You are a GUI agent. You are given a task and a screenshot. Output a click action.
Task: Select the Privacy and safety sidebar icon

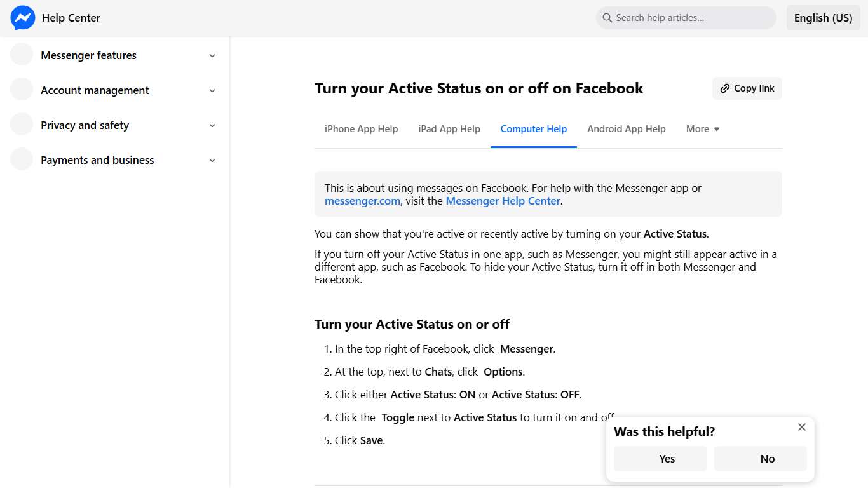point(21,125)
